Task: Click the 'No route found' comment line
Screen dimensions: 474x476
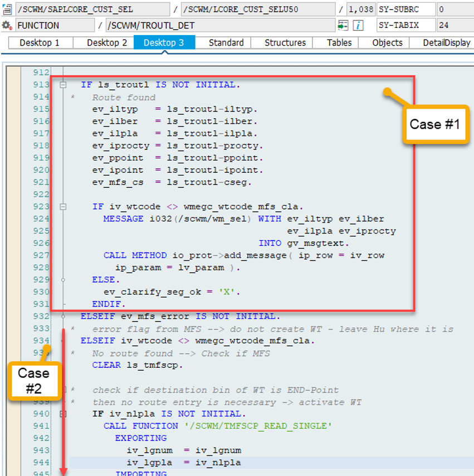Action: point(181,353)
